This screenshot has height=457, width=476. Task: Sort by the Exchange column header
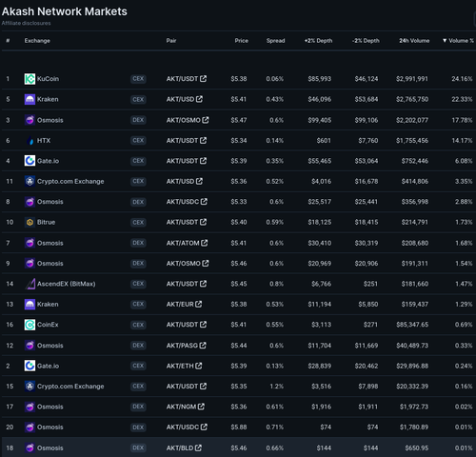point(37,41)
